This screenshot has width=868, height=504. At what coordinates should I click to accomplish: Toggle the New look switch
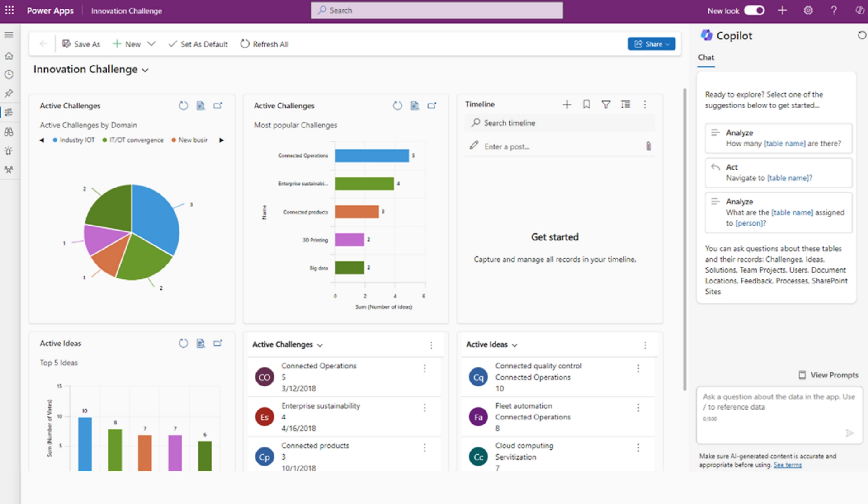pyautogui.click(x=754, y=10)
